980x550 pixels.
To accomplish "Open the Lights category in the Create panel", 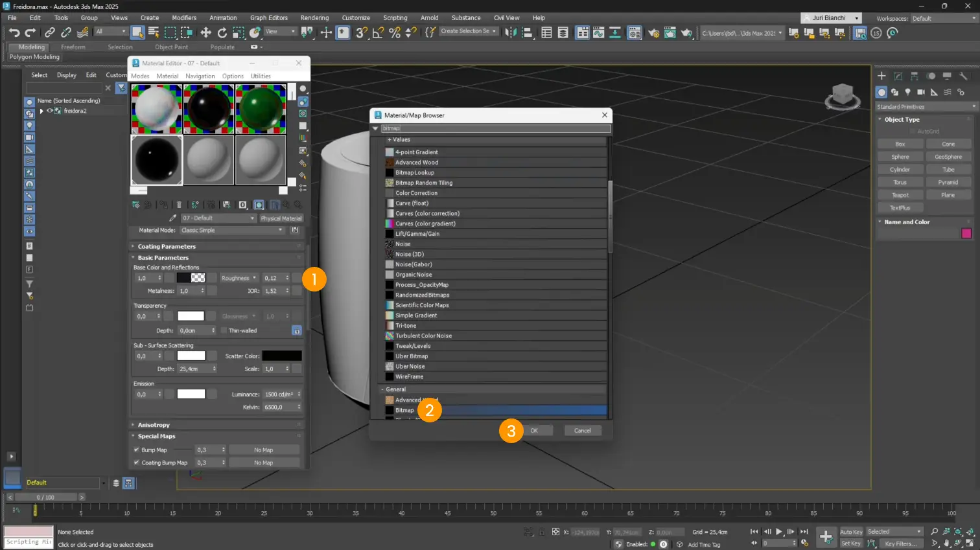I will click(907, 93).
